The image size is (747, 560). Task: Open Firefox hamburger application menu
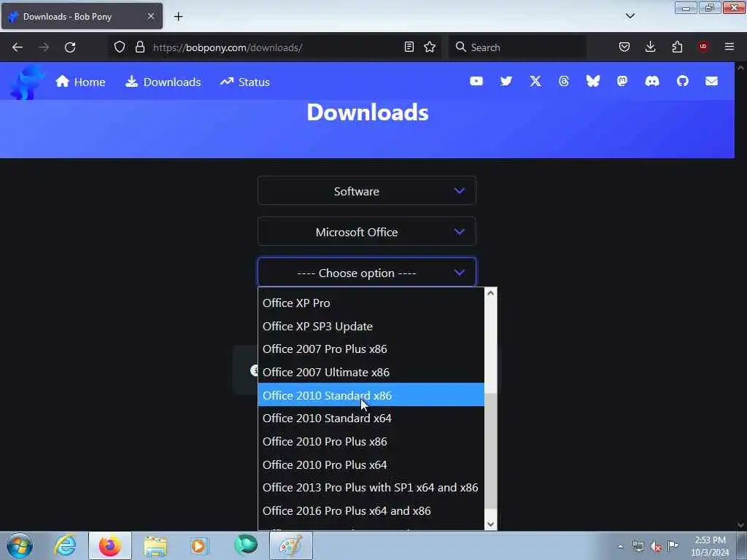coord(729,47)
